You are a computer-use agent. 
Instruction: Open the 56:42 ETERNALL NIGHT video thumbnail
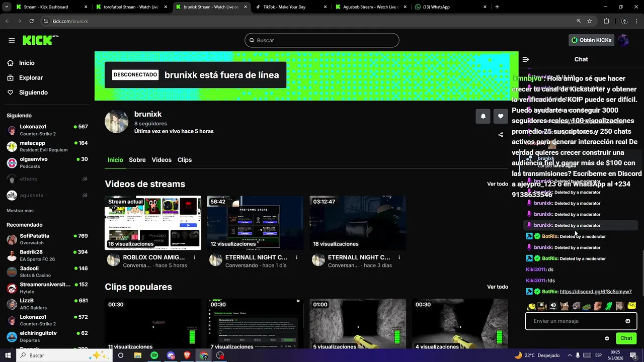point(255,223)
